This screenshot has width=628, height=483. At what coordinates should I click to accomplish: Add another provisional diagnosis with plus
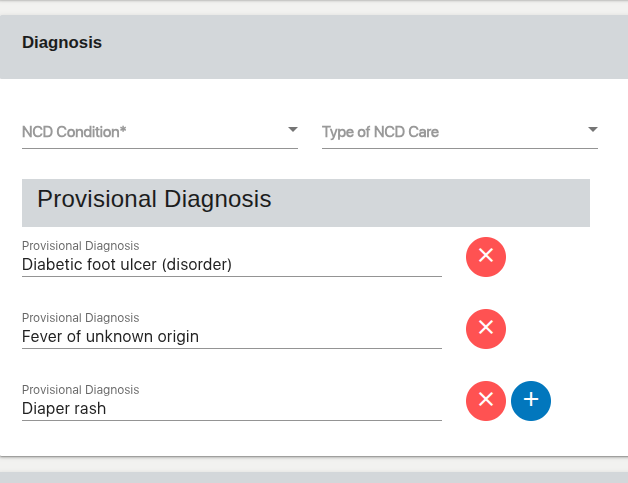coord(531,400)
